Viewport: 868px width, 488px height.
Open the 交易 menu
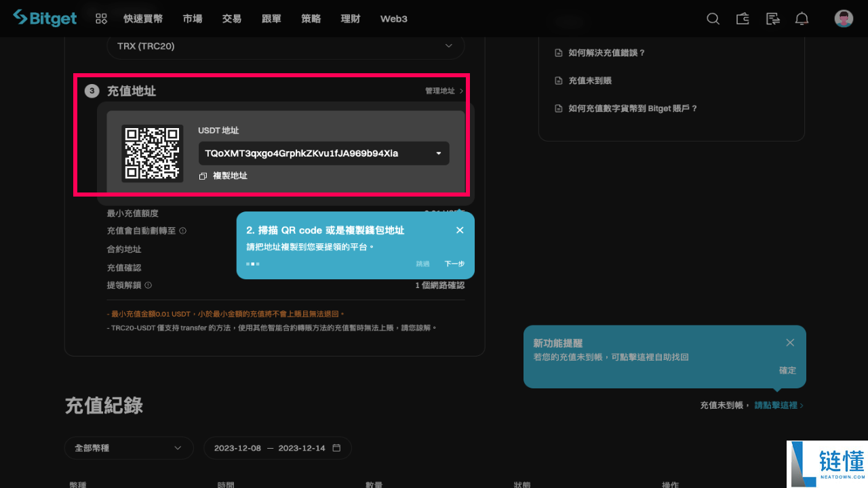[x=232, y=19]
